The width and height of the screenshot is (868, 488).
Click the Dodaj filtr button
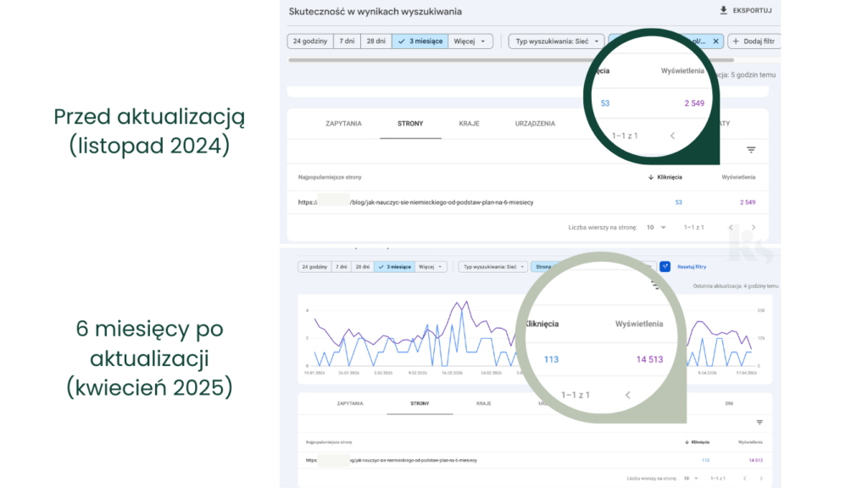point(753,41)
